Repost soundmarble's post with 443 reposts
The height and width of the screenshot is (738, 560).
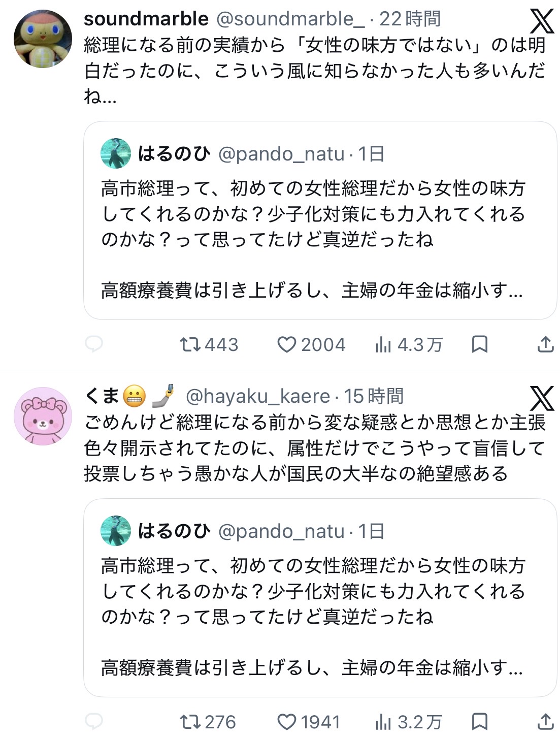[x=190, y=345]
